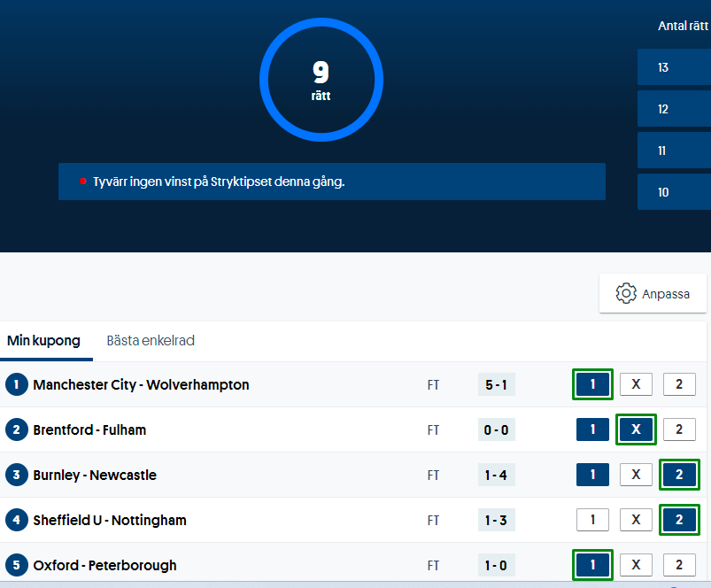Click match number 3 circle badge
This screenshot has height=588, width=711.
coord(16,475)
